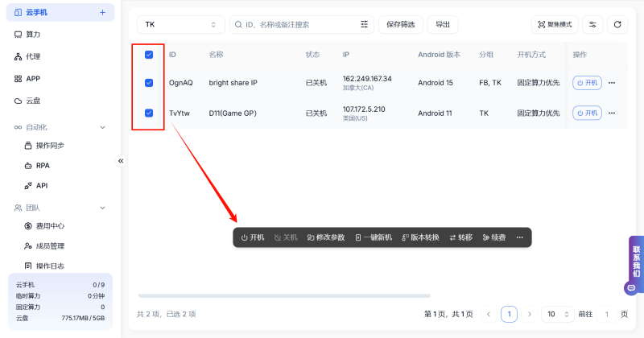This screenshot has width=644, height=338.
Task: Click the Android 版本 column header
Action: click(439, 55)
